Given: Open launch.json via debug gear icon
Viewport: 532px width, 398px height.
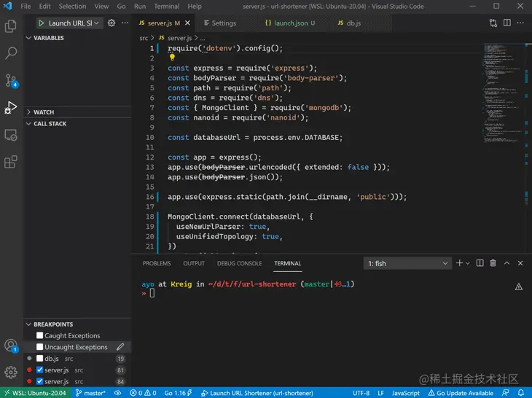Looking at the screenshot, I should click(x=112, y=23).
